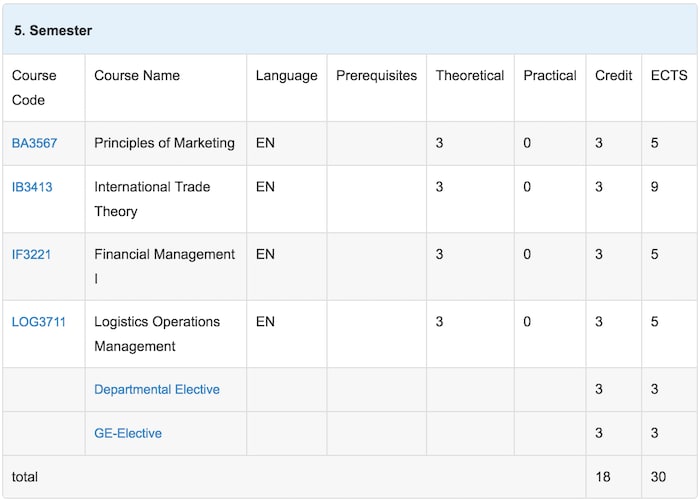Open the IF3221 course code link
The height and width of the screenshot is (502, 700).
(x=32, y=254)
